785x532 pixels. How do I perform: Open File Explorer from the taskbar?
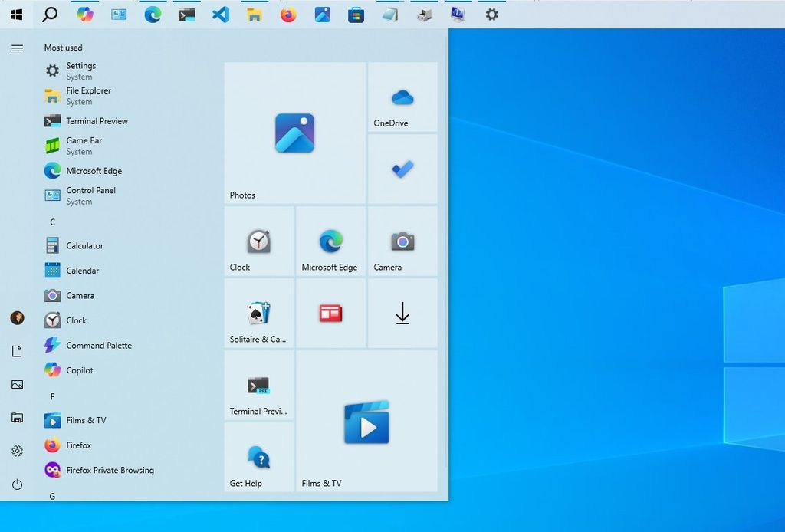coord(255,15)
